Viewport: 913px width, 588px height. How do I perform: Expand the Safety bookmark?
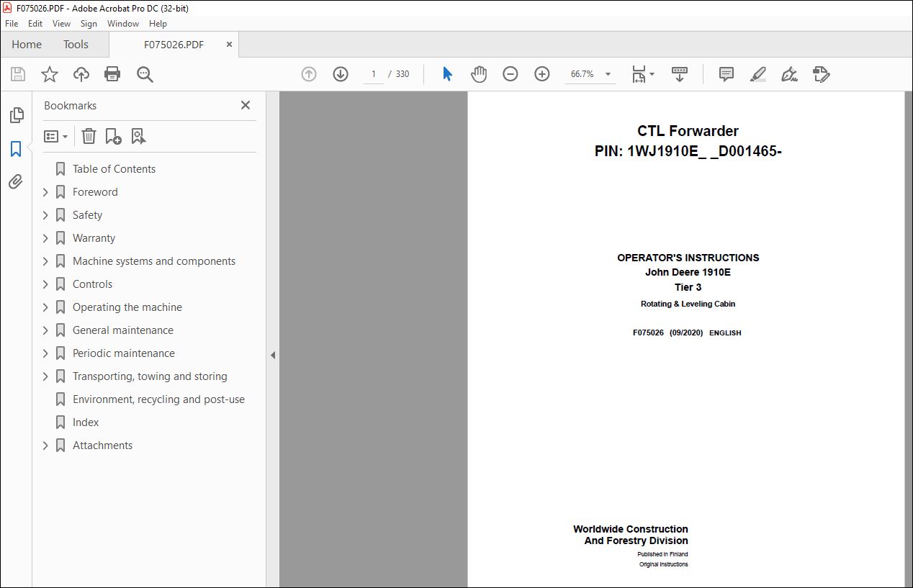tap(45, 215)
